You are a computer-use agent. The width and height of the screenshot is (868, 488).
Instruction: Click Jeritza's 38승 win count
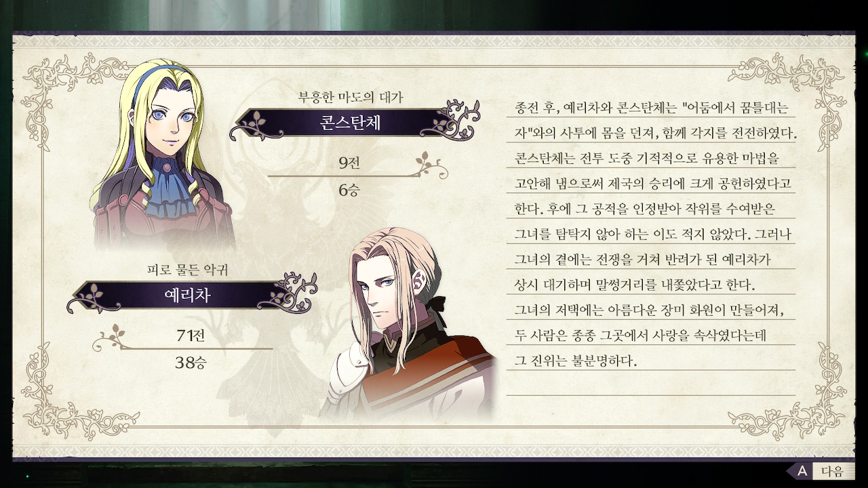[191, 363]
